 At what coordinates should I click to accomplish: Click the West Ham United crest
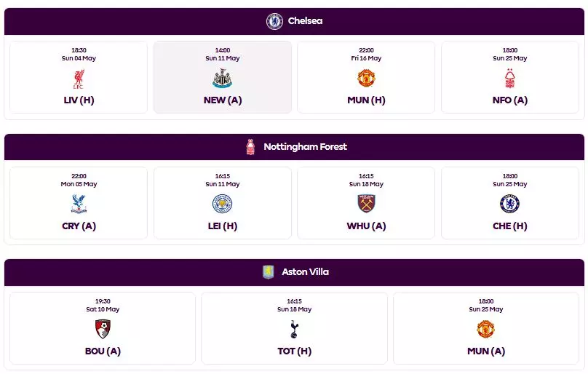click(x=366, y=204)
